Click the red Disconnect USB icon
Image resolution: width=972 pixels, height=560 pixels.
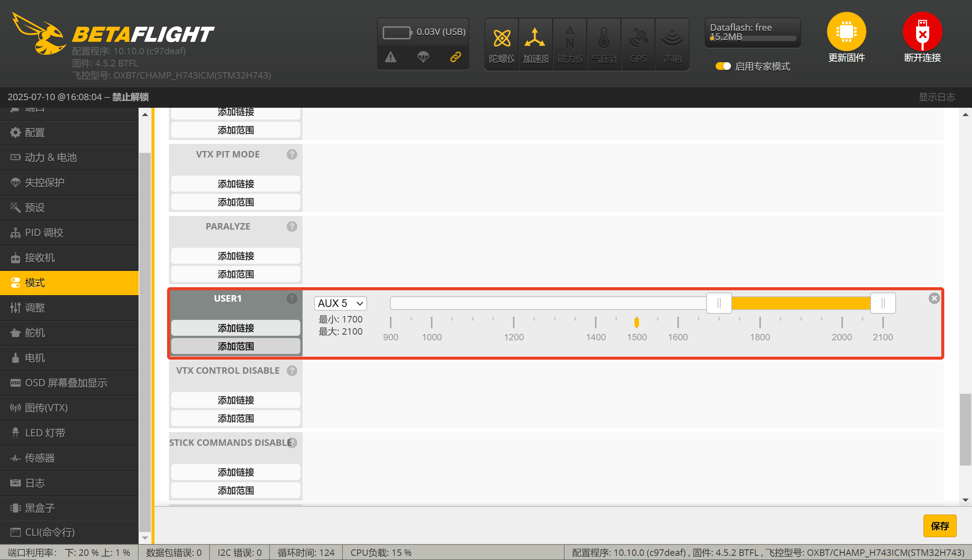922,31
